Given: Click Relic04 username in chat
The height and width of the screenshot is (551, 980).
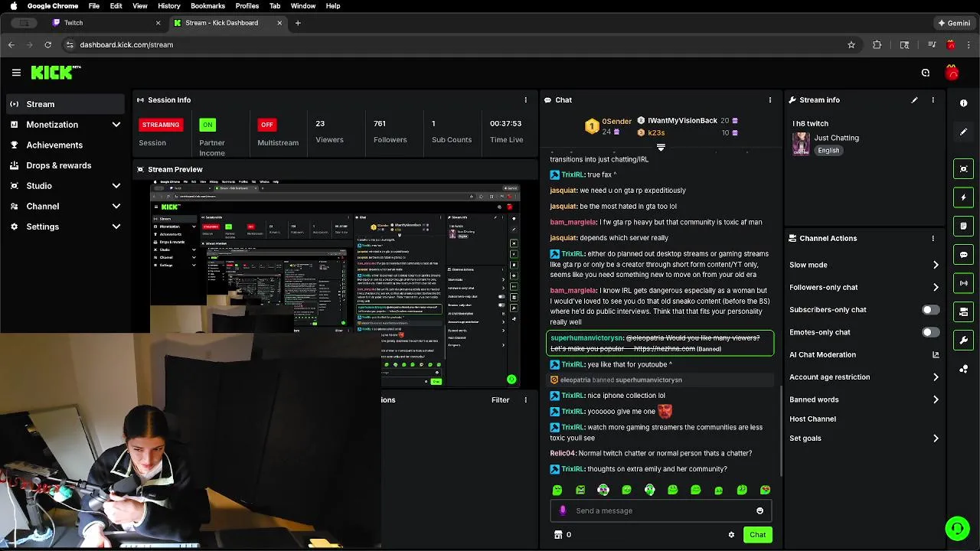Looking at the screenshot, I should [x=563, y=453].
